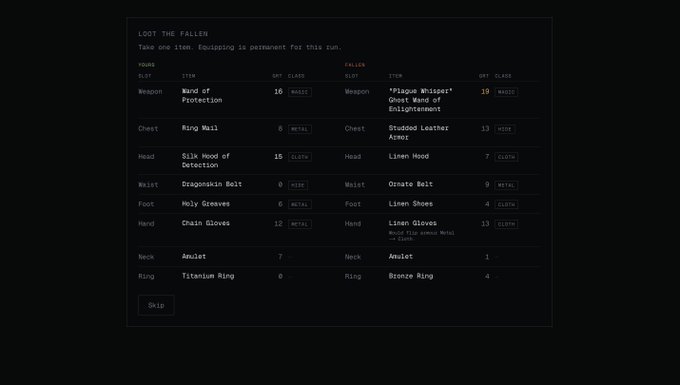This screenshot has height=385, width=680.
Task: Click the METAL badge beside Chain Gloves
Action: (300, 224)
